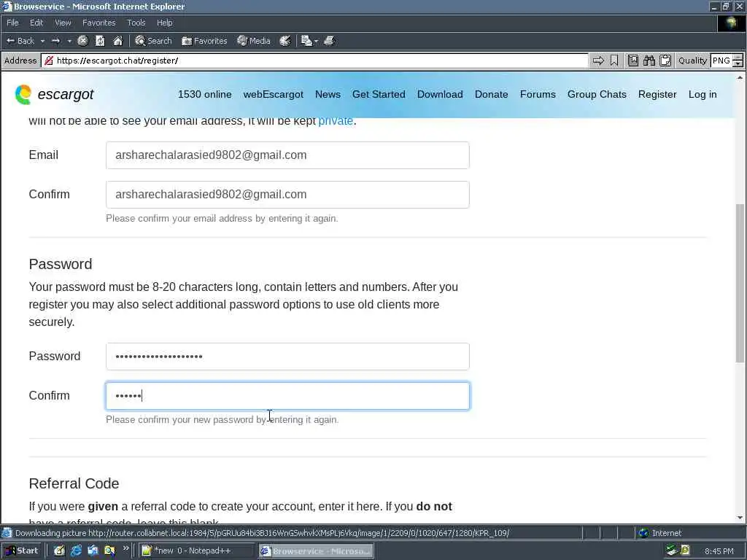The width and height of the screenshot is (747, 560).
Task: Open the Mail toolbar icon
Action: [307, 41]
